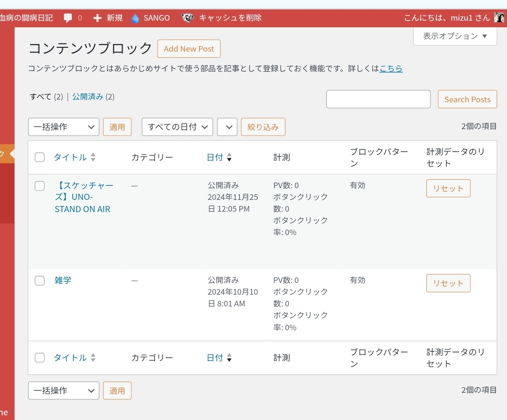This screenshot has height=420, width=507.
Task: Click the top 日付 column header link
Action: coord(215,157)
